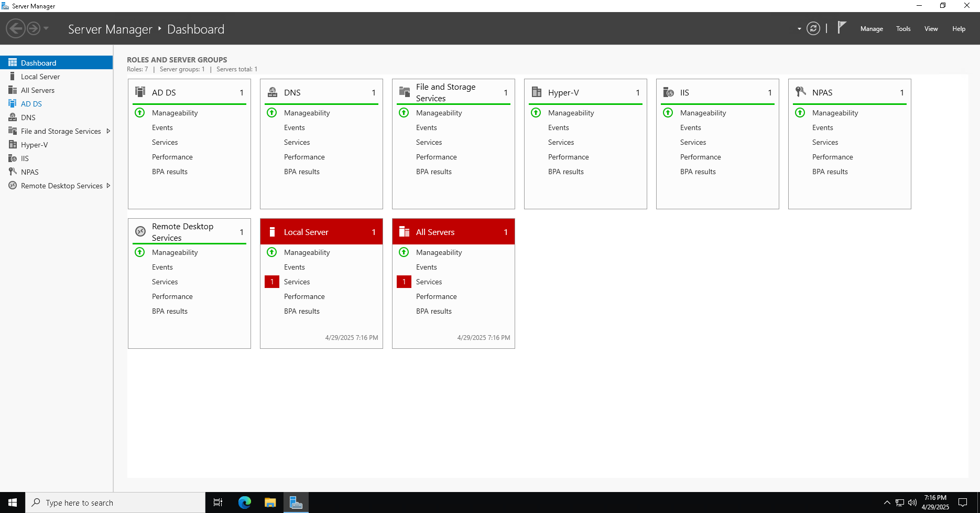Select Dashboard in the sidebar

[57, 62]
